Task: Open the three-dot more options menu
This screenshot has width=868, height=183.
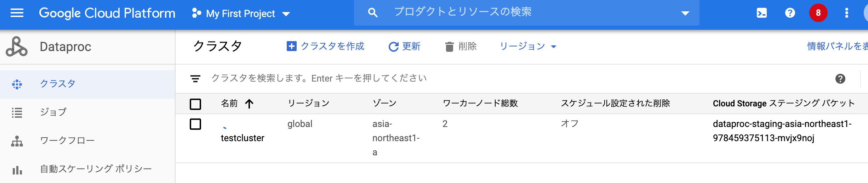Action: point(846,13)
